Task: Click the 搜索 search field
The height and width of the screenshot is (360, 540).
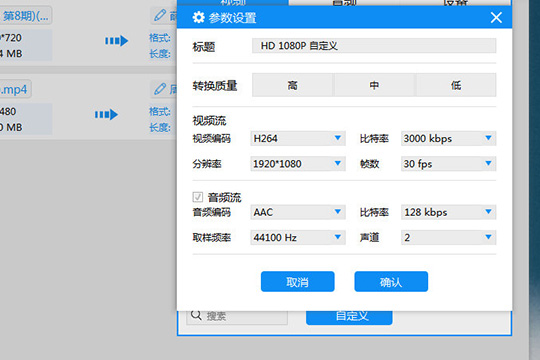Action: [x=237, y=318]
